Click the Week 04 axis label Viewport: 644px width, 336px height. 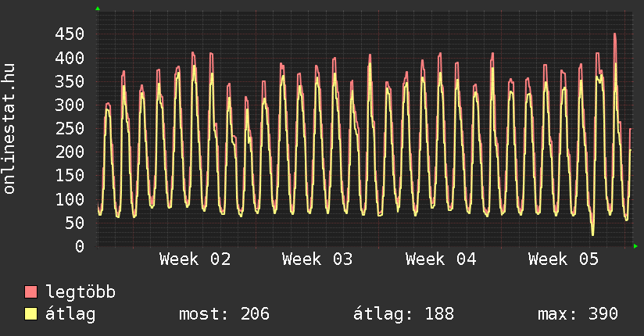pos(441,259)
